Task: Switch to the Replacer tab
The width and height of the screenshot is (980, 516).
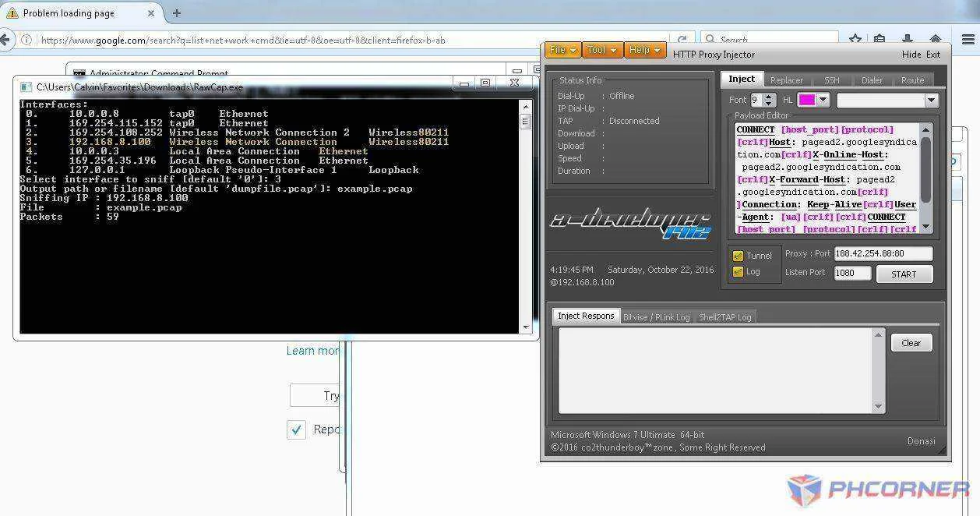Action: pos(787,80)
